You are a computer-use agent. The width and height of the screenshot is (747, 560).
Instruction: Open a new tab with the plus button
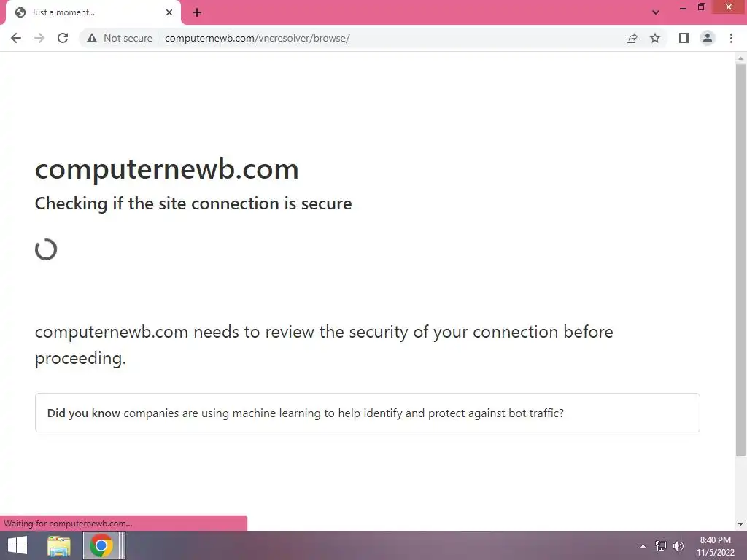(197, 12)
